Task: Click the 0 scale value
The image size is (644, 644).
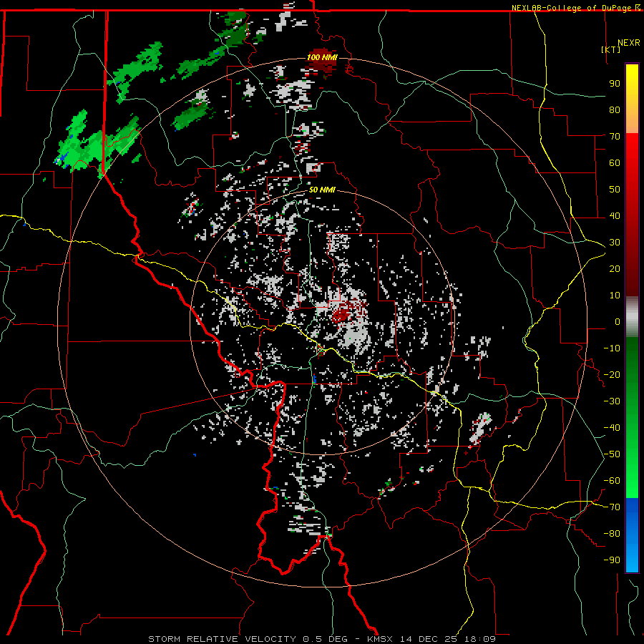Action: tap(618, 321)
